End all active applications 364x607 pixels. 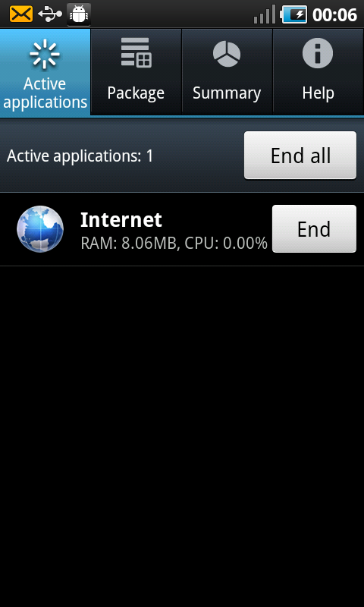point(300,156)
